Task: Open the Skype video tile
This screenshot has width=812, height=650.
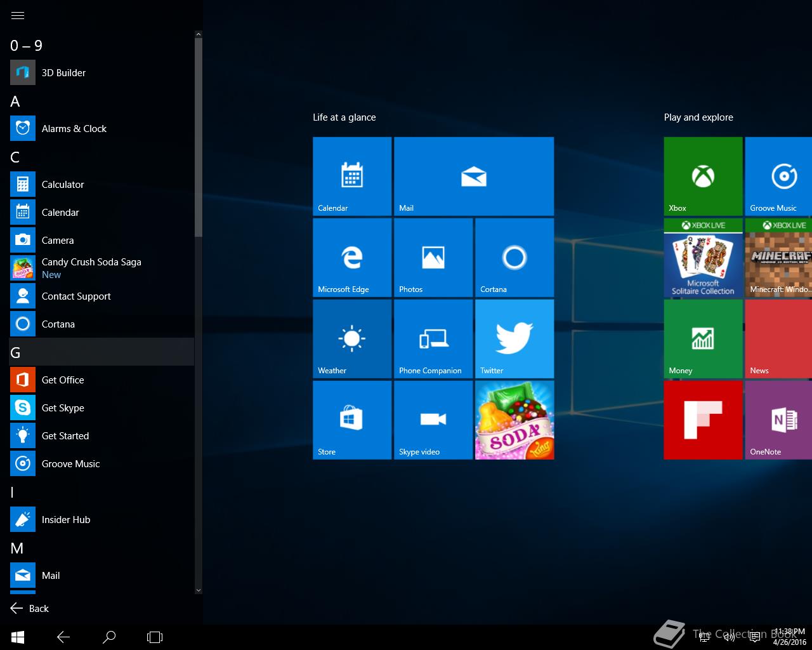Action: (433, 420)
